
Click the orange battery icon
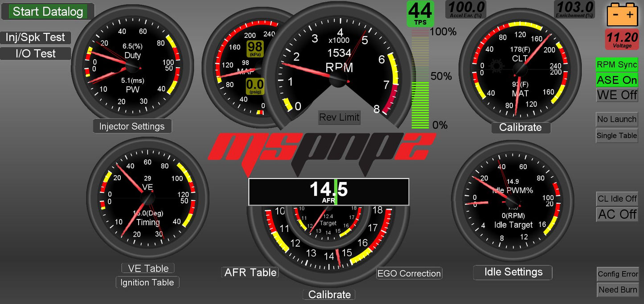pyautogui.click(x=622, y=14)
